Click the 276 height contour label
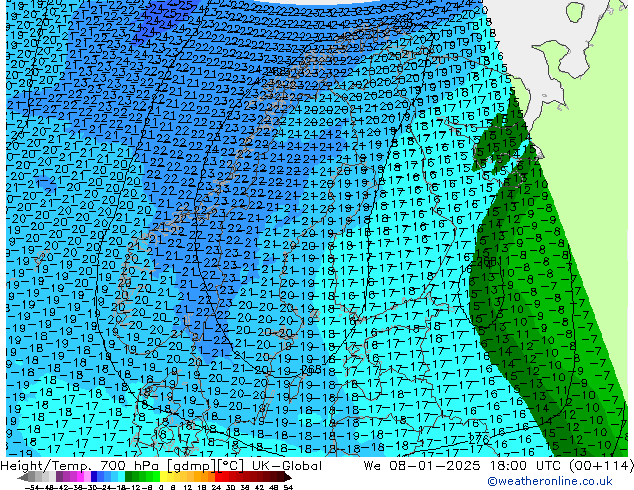Image resolution: width=634 pixels, height=490 pixels. point(479,439)
